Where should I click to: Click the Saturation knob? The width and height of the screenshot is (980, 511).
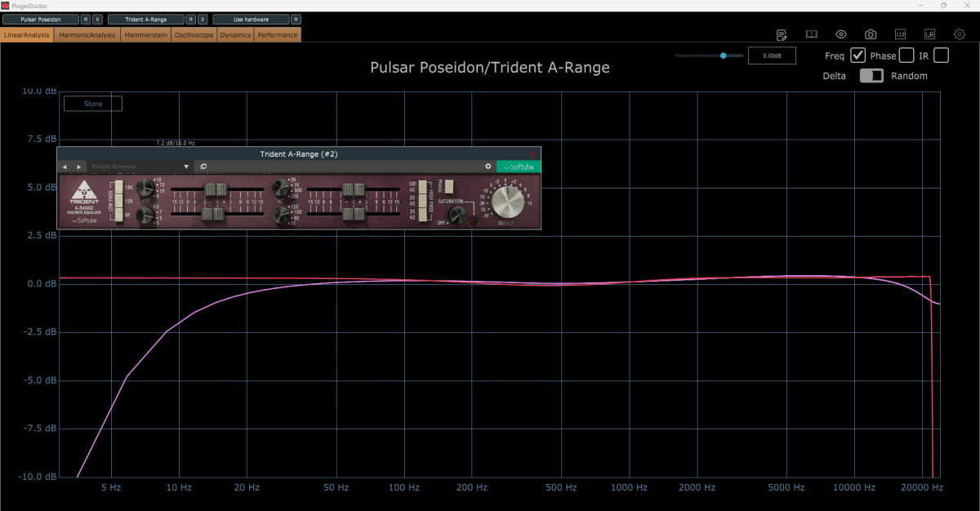tap(457, 216)
